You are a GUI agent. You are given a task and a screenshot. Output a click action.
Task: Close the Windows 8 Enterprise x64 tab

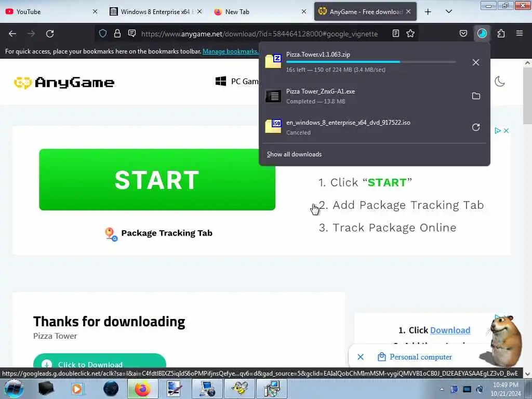coord(199,11)
